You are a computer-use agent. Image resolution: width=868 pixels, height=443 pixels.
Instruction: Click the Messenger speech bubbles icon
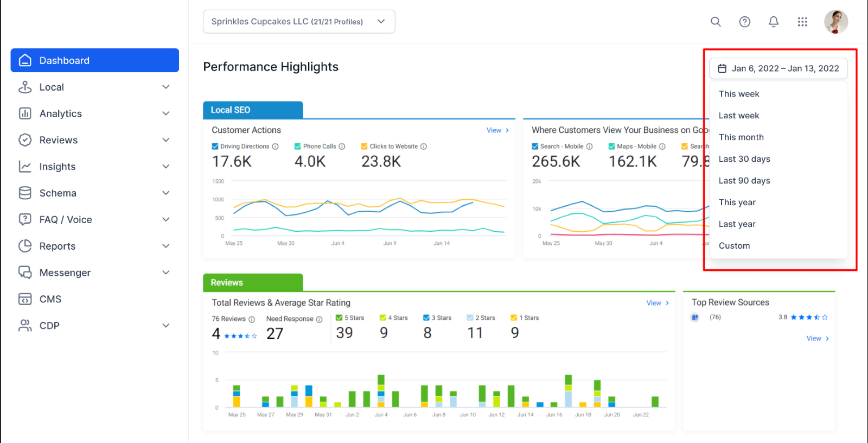coord(25,273)
